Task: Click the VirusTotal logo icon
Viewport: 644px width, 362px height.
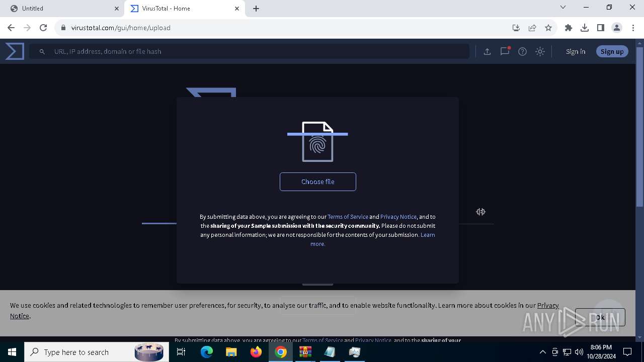Action: click(x=15, y=51)
